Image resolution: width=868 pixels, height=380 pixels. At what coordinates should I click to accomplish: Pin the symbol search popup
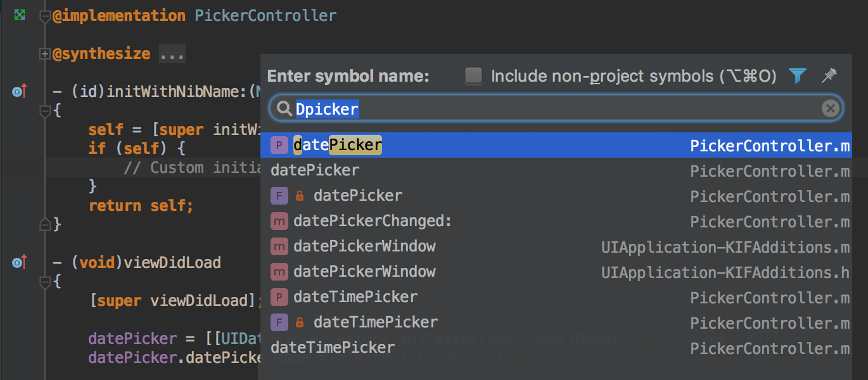pos(829,76)
